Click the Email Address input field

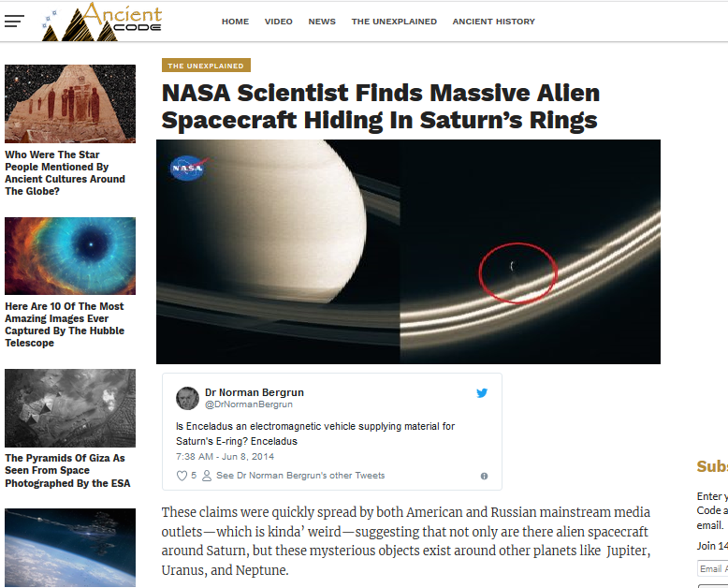pyautogui.click(x=713, y=569)
